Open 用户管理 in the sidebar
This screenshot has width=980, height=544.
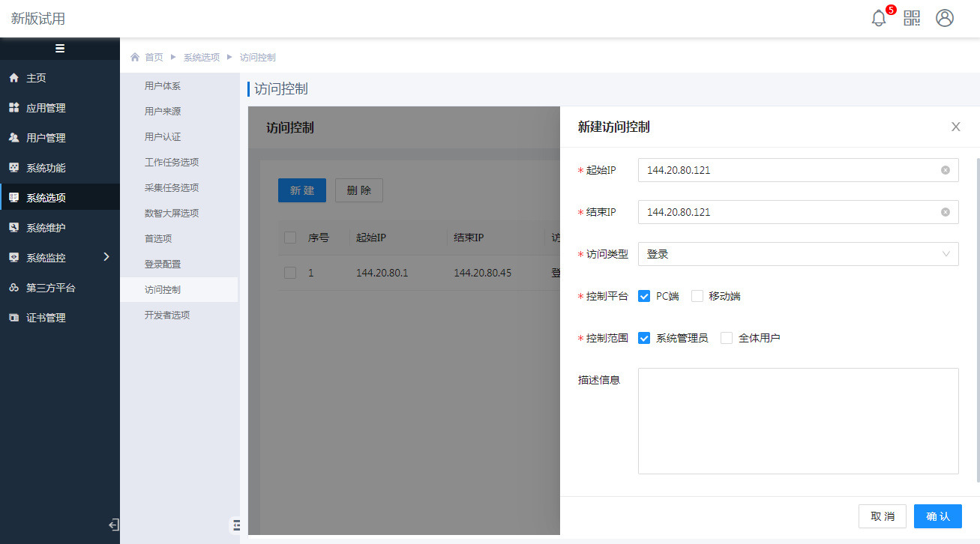pos(46,138)
